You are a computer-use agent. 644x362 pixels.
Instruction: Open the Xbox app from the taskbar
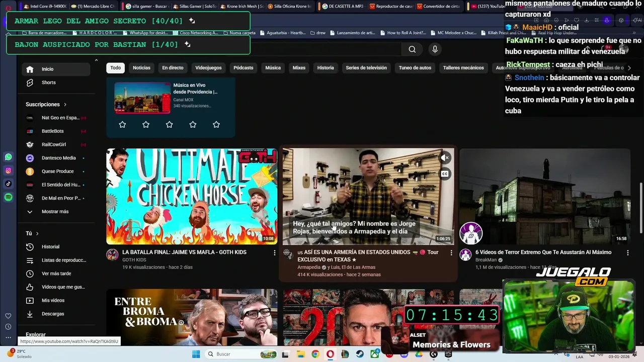tap(375, 354)
